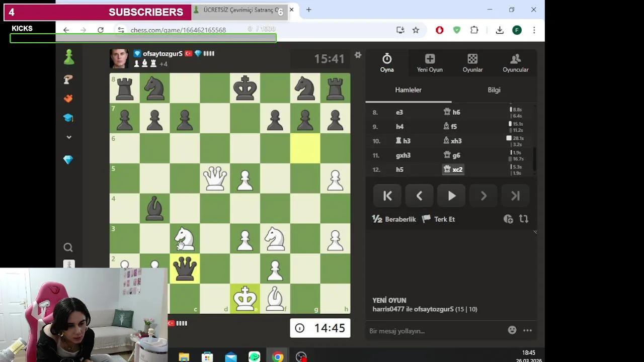Image resolution: width=644 pixels, height=362 pixels.
Task: Open the chat emoji picker
Action: (x=512, y=330)
